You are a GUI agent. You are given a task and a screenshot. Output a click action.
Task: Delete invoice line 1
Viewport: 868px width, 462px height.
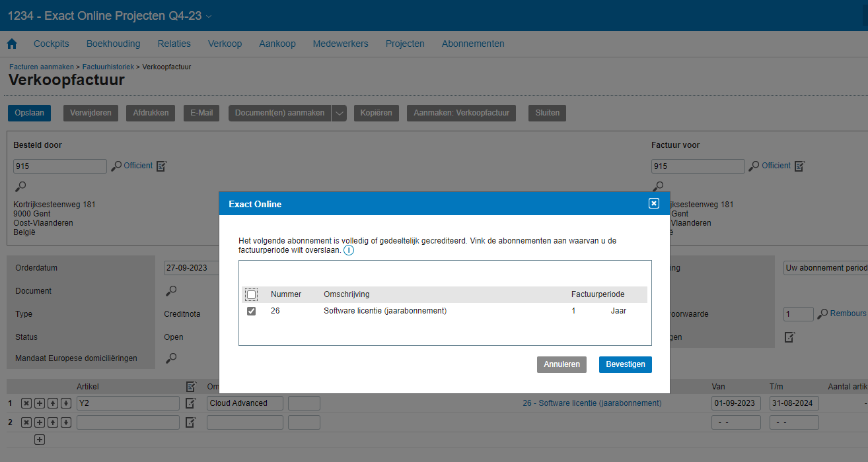click(26, 403)
